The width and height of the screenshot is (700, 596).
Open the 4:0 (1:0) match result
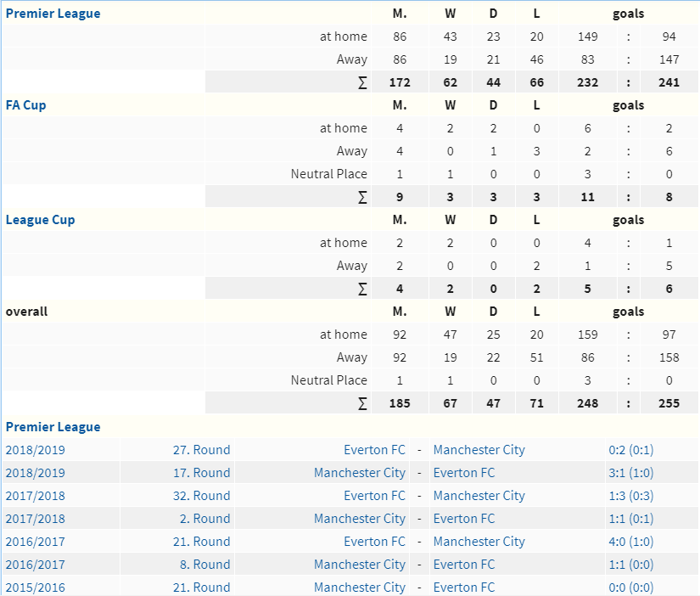(x=630, y=542)
